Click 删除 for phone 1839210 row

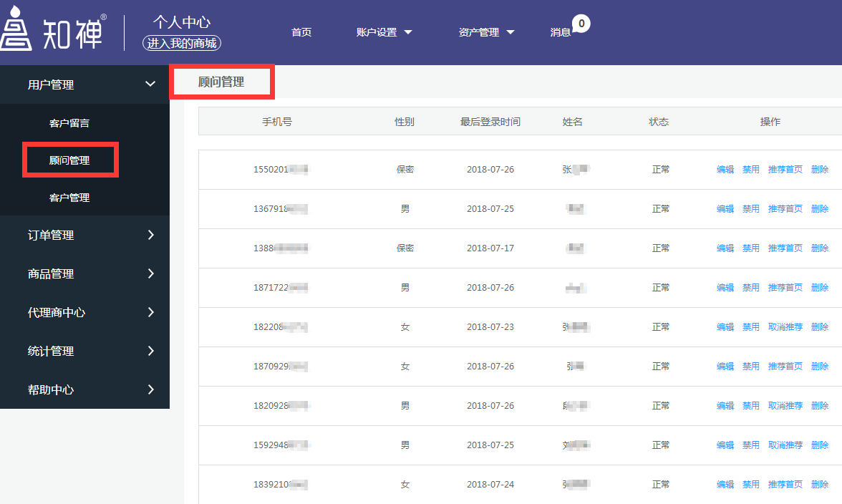(x=819, y=484)
